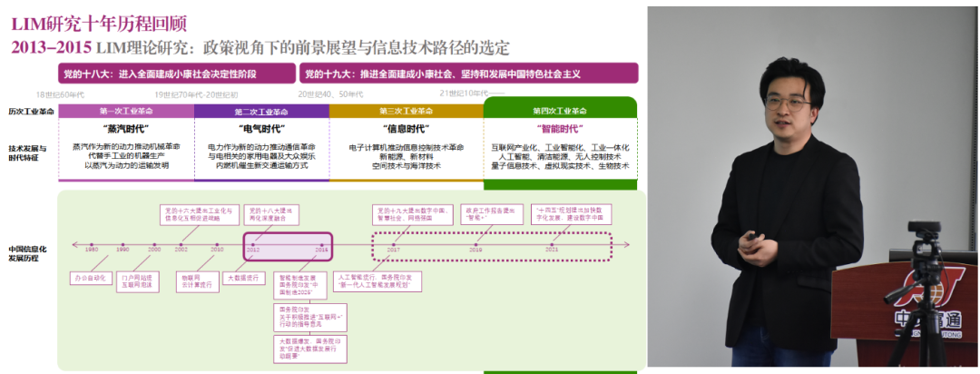Select the '政府工作报告提出智能+' callout box
980x374 pixels.
[x=491, y=214]
